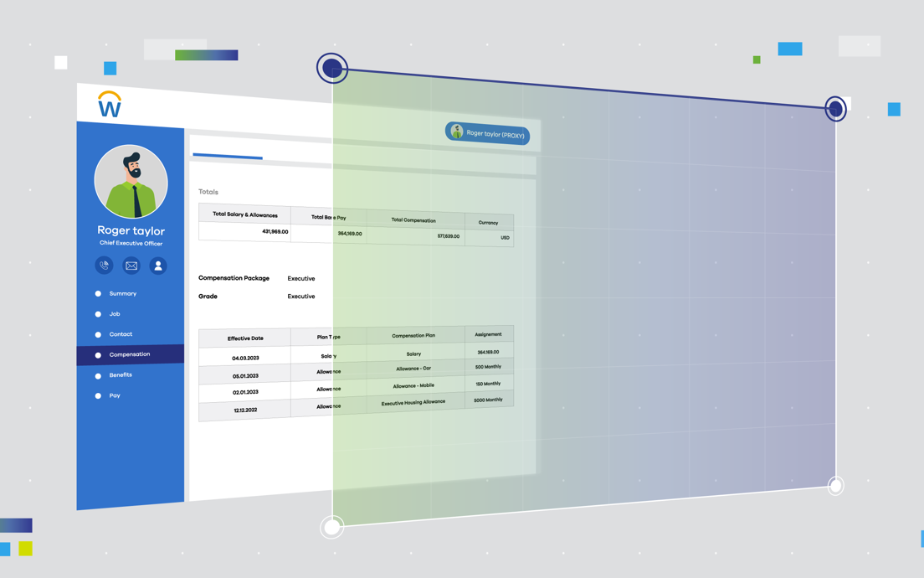Click the blue active tab indicator bar
Viewport: 924px width, 578px height.
tap(228, 156)
